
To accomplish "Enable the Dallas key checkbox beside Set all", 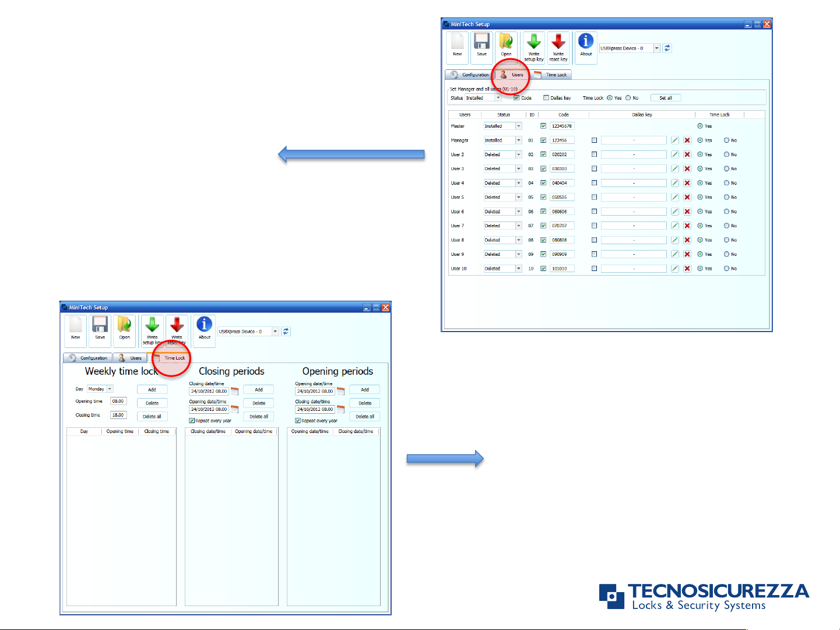I will pyautogui.click(x=546, y=98).
